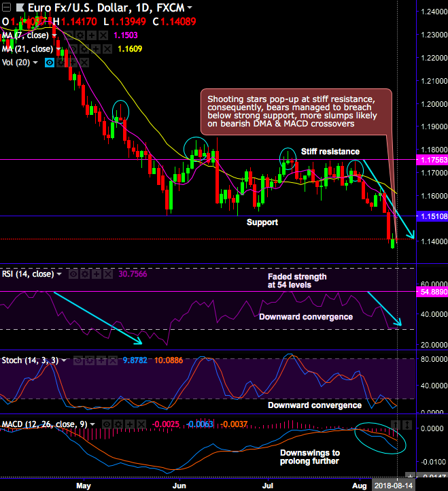Expand the MA (7, close) dropdown arrow

click(x=54, y=35)
